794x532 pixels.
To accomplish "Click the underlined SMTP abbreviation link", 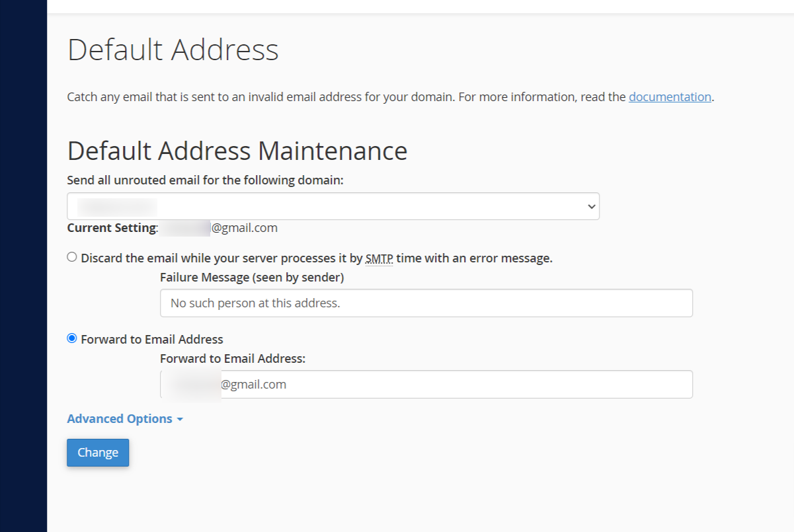I will click(x=379, y=258).
